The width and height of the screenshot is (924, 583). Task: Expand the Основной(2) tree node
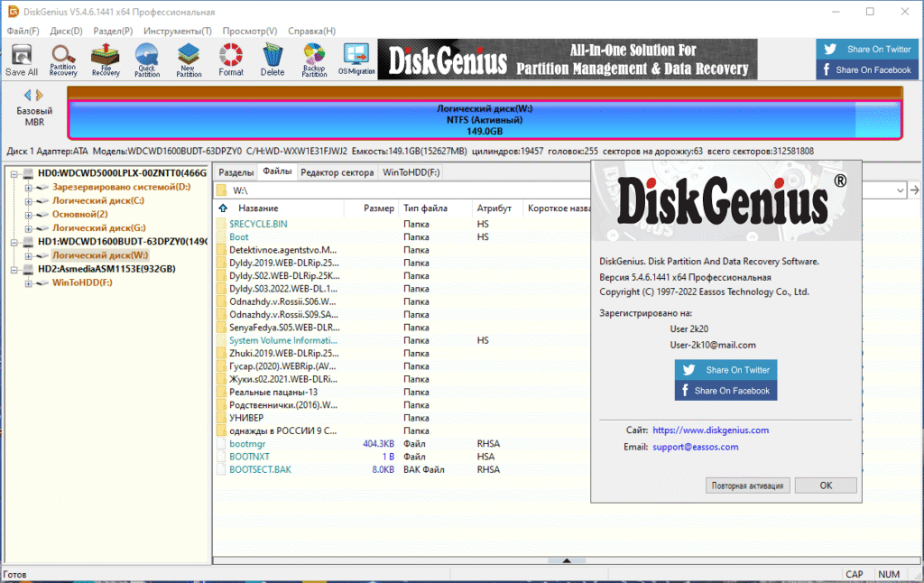[x=28, y=215]
